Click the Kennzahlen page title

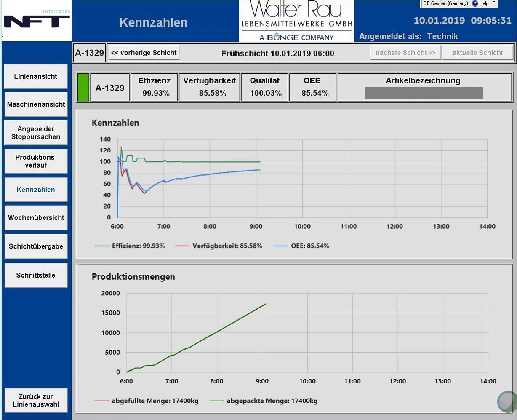coord(154,23)
